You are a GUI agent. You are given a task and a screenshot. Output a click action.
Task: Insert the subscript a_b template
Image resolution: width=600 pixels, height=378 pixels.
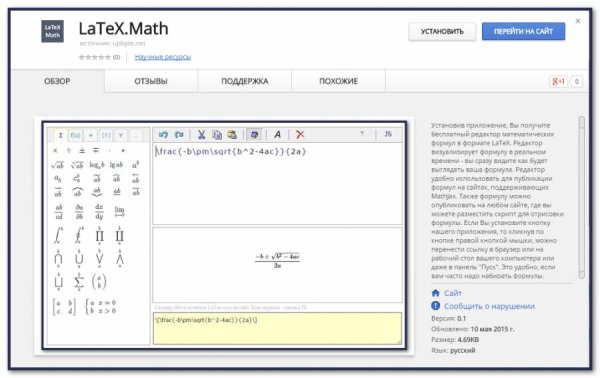pos(57,178)
